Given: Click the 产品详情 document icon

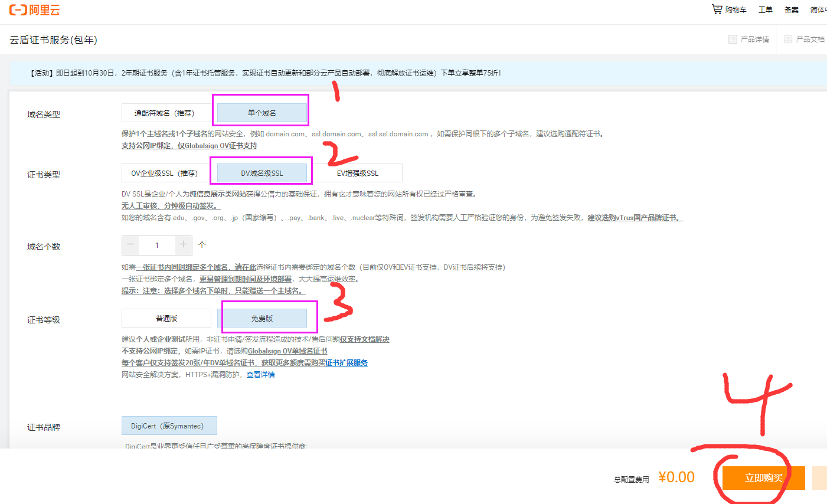Looking at the screenshot, I should [733, 40].
